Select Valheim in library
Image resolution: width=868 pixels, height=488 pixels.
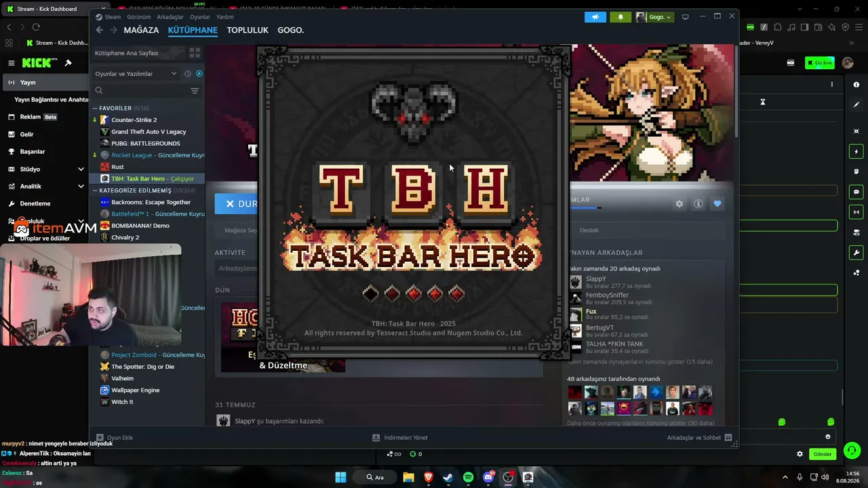pos(122,378)
